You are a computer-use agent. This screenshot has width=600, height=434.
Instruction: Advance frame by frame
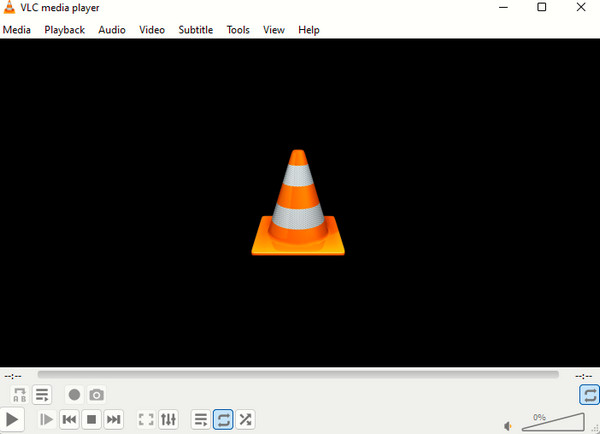[x=47, y=419]
